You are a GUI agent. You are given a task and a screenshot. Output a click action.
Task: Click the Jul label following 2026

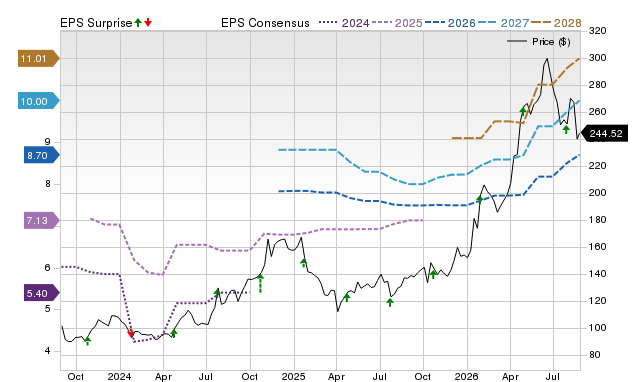click(553, 376)
